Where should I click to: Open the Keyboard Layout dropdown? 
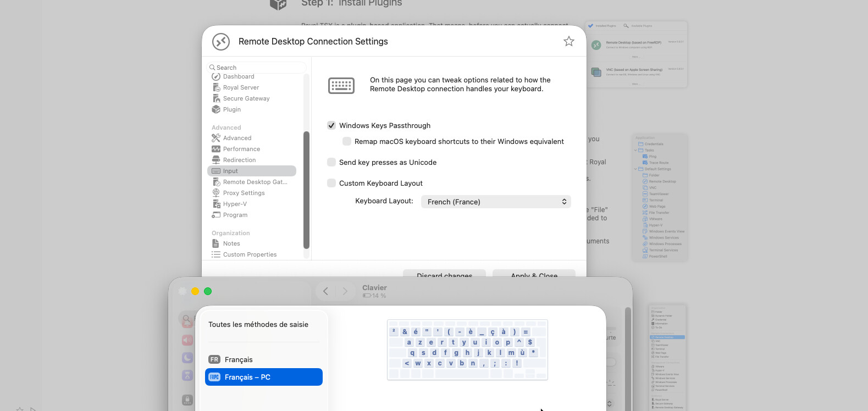(x=495, y=202)
